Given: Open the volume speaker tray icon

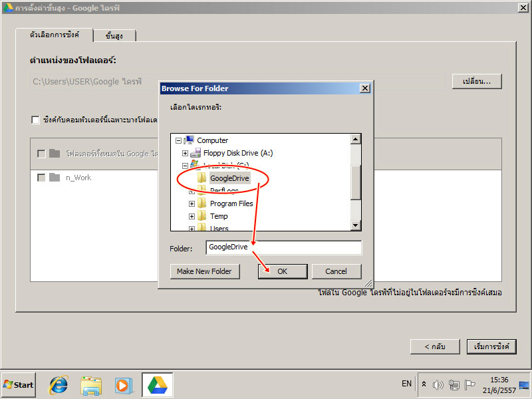Looking at the screenshot, I should (x=438, y=385).
